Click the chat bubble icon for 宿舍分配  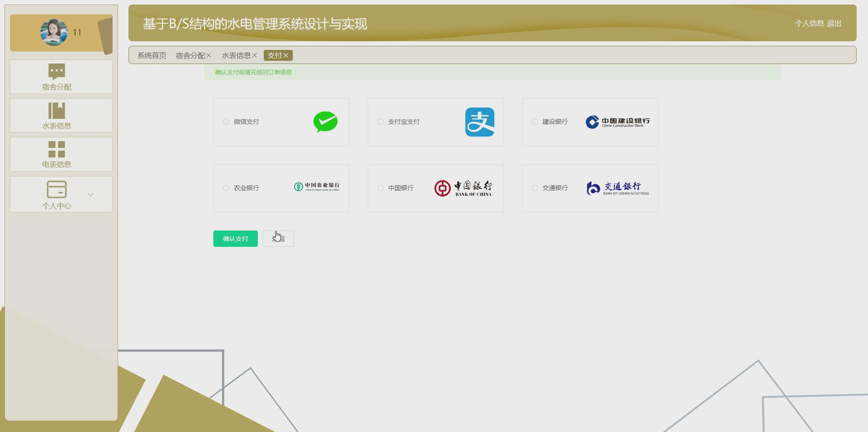point(57,72)
